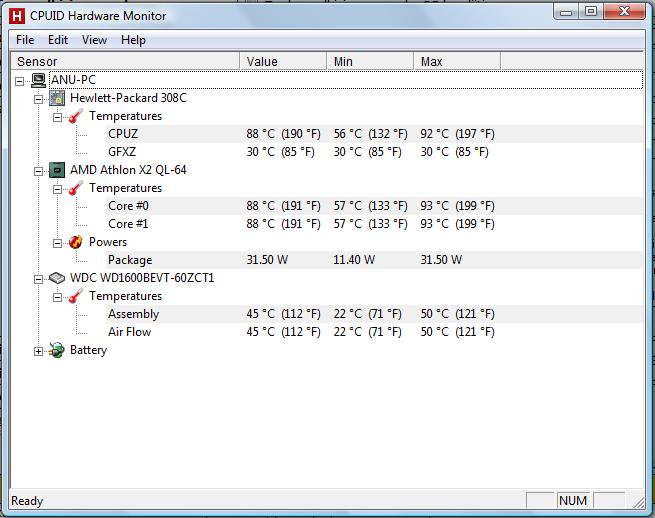This screenshot has width=655, height=518.
Task: Collapse Temperatures under Hewlett-Packard 308C
Action: 58,117
